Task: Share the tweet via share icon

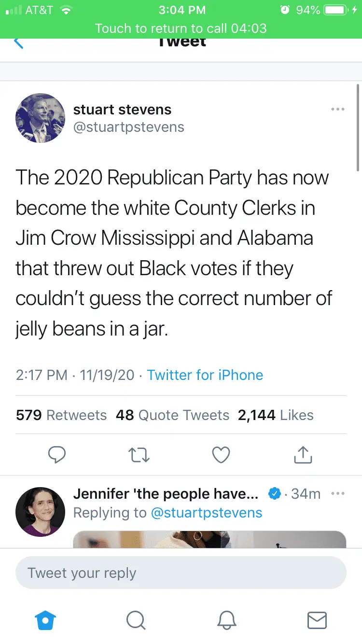Action: click(303, 454)
